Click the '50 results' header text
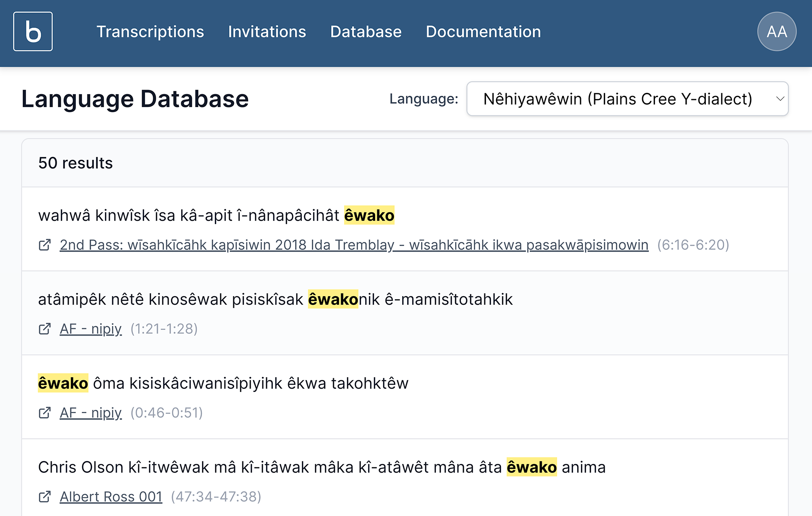Viewport: 812px width, 516px height. pyautogui.click(x=75, y=163)
